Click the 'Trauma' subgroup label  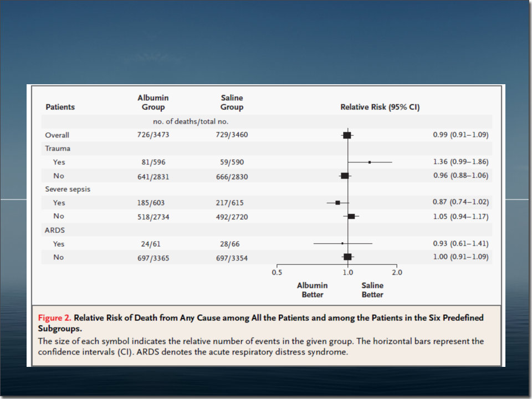[x=58, y=149]
